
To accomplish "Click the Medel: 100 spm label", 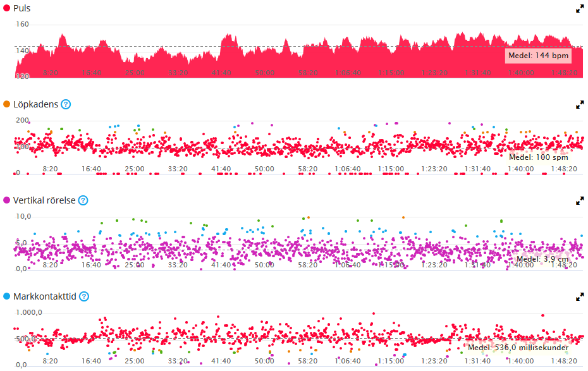I will [x=539, y=157].
